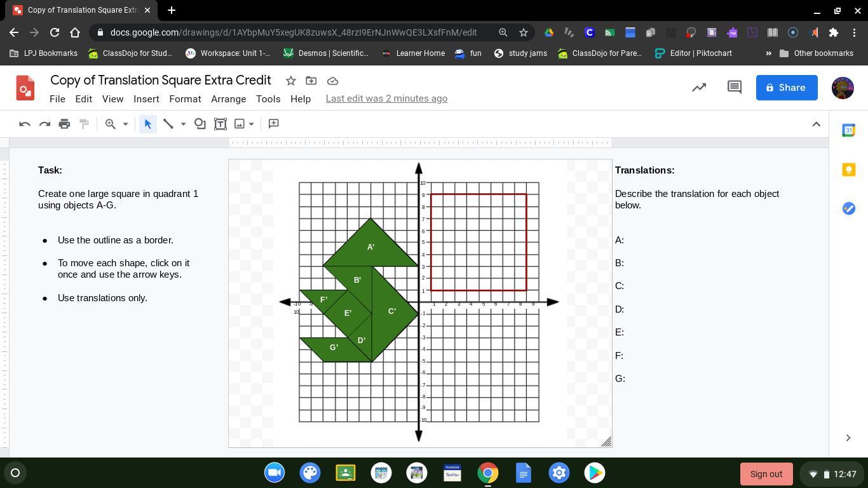Open the Shape tool
Viewport: 868px width, 488px height.
[200, 124]
